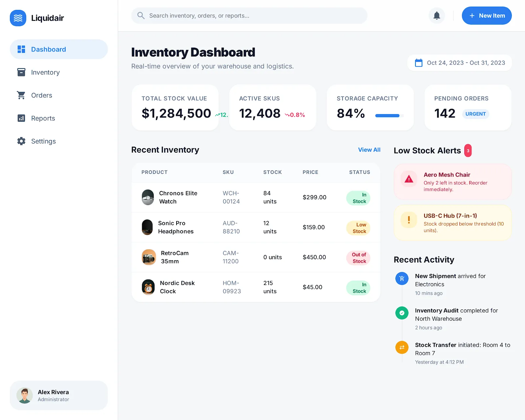
Task: Click the Reports bar chart icon
Action: coord(21,118)
